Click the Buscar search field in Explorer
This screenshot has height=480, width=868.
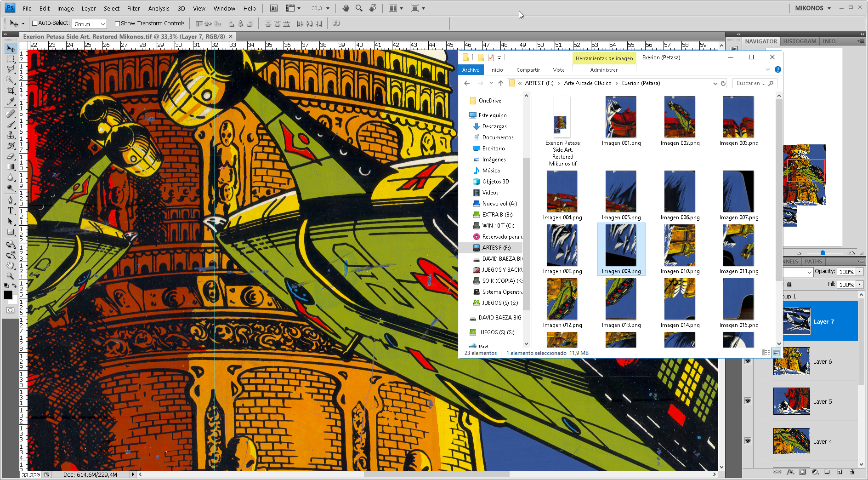click(x=755, y=83)
